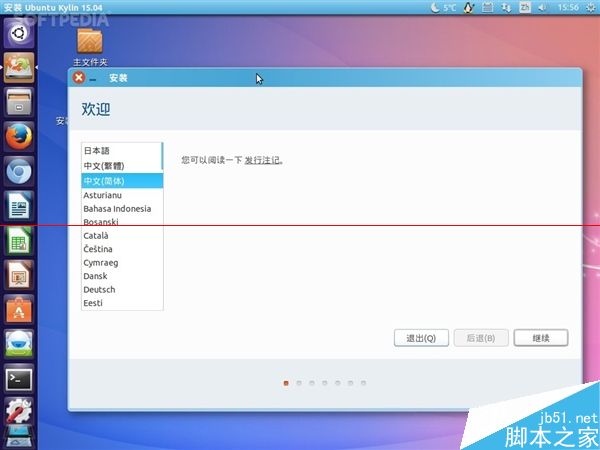This screenshot has height=450, width=600.
Task: Open the Files manager launcher icon
Action: (x=19, y=102)
